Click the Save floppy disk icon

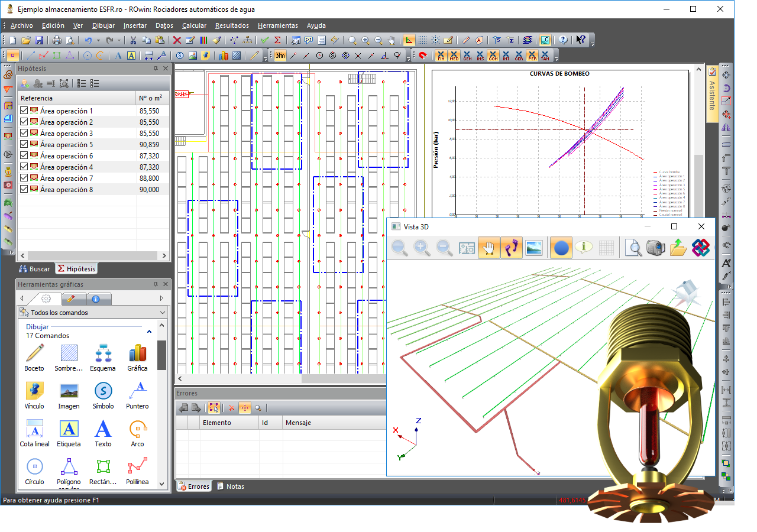click(39, 40)
